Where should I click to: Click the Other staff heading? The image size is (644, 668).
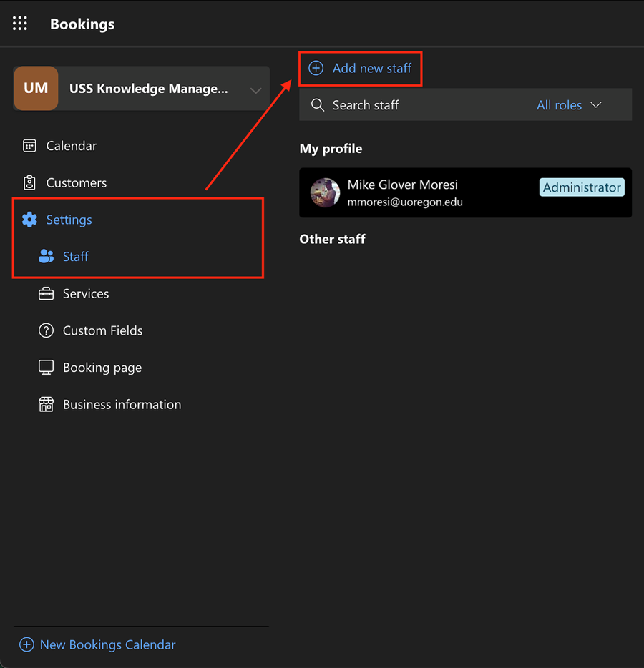[333, 239]
